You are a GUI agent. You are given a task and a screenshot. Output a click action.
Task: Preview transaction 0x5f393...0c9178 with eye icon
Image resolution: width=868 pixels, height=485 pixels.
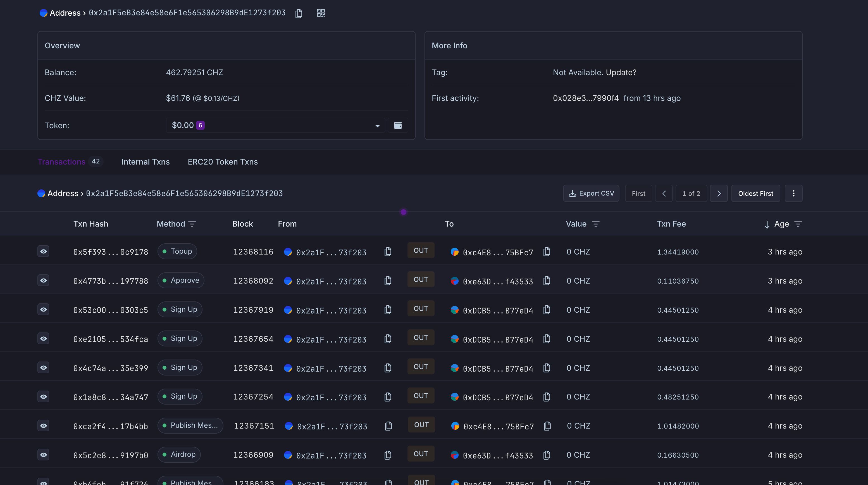[x=44, y=251]
